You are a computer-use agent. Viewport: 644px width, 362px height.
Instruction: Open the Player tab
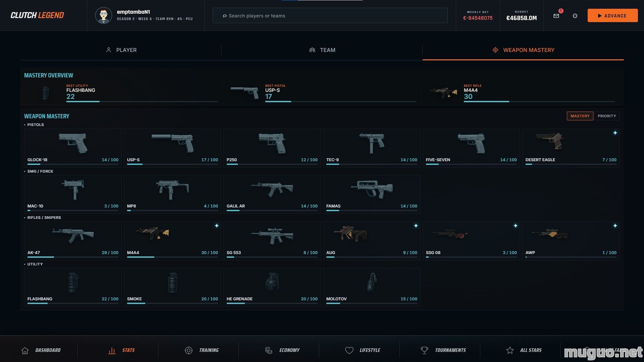121,50
